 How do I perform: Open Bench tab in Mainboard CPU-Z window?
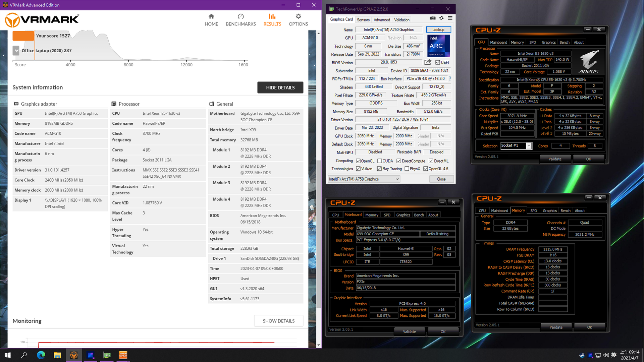[419, 215]
